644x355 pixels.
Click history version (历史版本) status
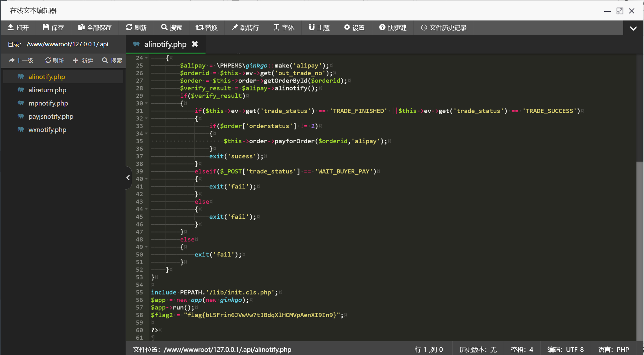point(478,349)
